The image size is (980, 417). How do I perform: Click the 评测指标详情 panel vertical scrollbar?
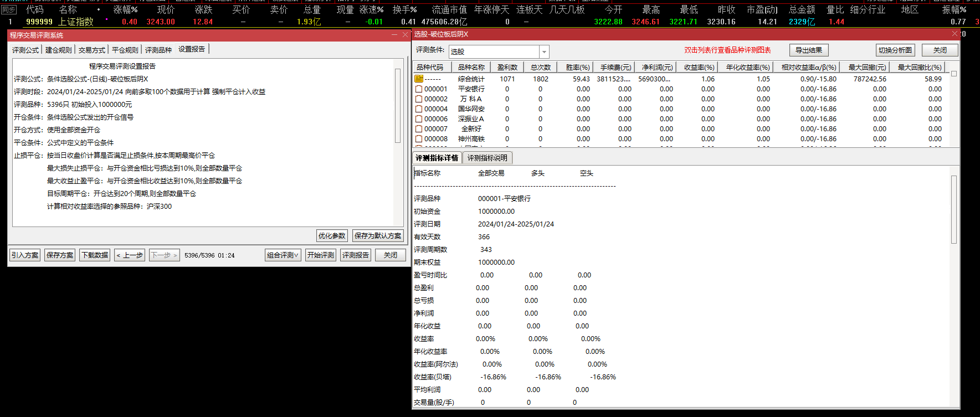pos(953,209)
